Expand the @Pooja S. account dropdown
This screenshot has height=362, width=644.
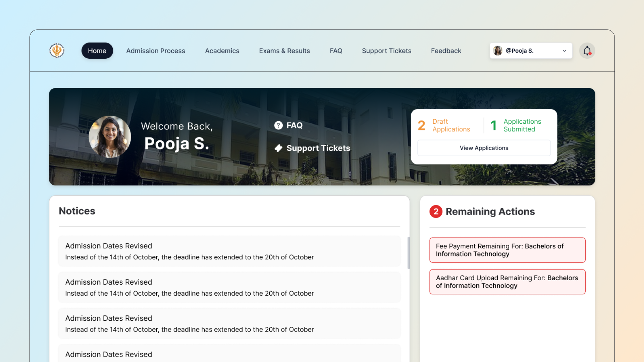click(x=531, y=51)
